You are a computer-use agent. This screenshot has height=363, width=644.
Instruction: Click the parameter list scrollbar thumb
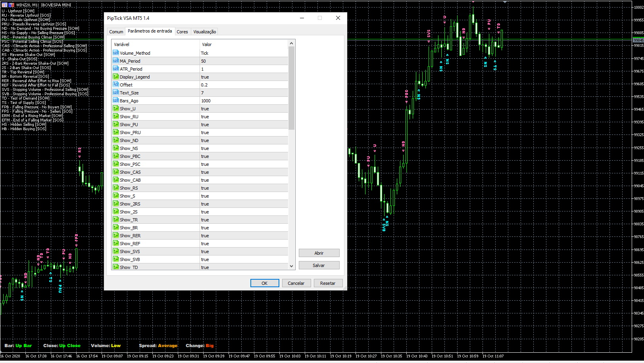coord(292,88)
